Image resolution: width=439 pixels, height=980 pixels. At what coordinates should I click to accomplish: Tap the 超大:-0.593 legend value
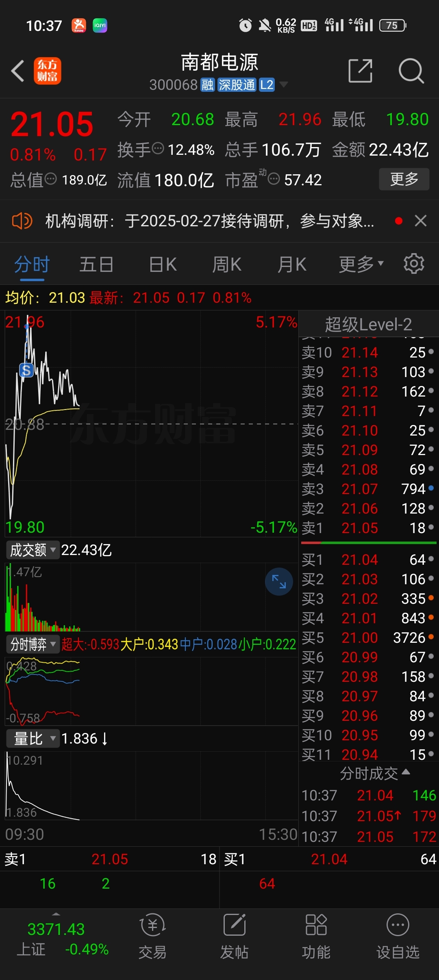pos(90,644)
